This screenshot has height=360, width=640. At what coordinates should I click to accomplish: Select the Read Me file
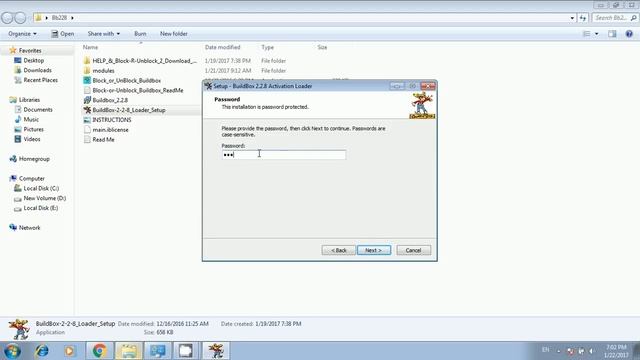(x=99, y=140)
